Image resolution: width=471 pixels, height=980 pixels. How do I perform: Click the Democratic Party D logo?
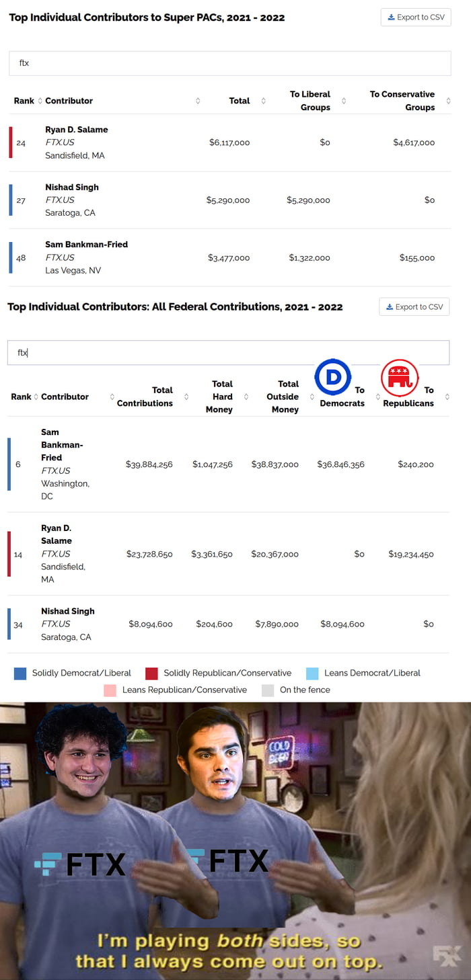333,377
